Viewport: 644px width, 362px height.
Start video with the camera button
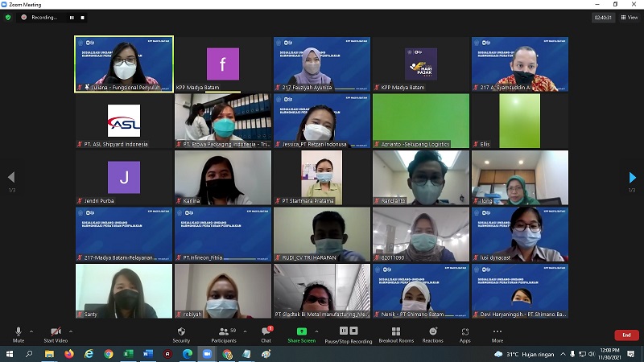click(x=56, y=333)
